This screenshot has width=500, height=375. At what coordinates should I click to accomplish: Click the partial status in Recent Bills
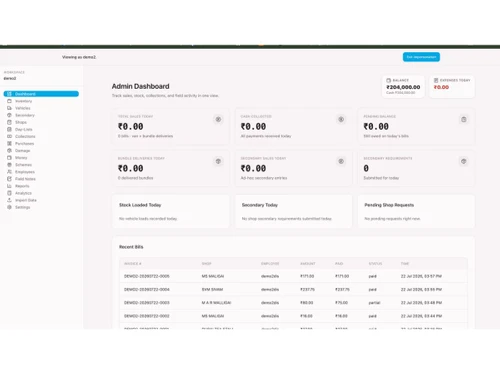(x=374, y=303)
